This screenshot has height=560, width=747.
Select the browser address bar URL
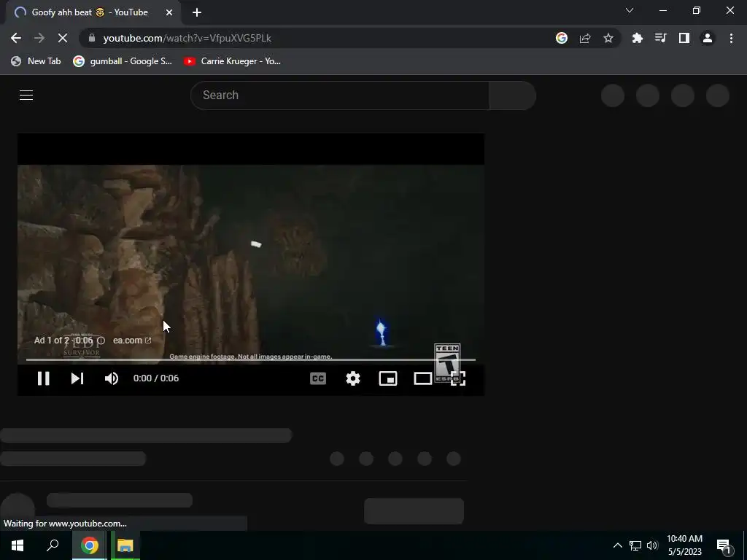[187, 38]
